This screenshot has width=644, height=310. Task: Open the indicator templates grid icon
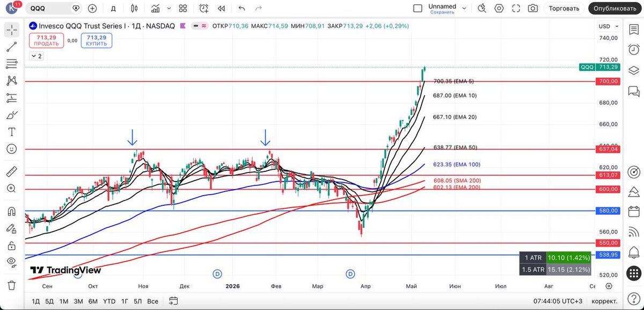pos(183,8)
